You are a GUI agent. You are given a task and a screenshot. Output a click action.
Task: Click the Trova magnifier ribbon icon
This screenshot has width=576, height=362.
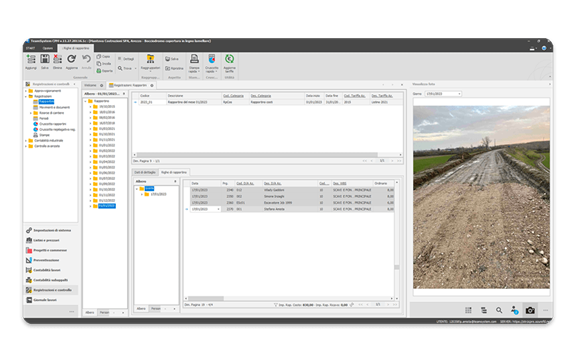click(x=120, y=68)
